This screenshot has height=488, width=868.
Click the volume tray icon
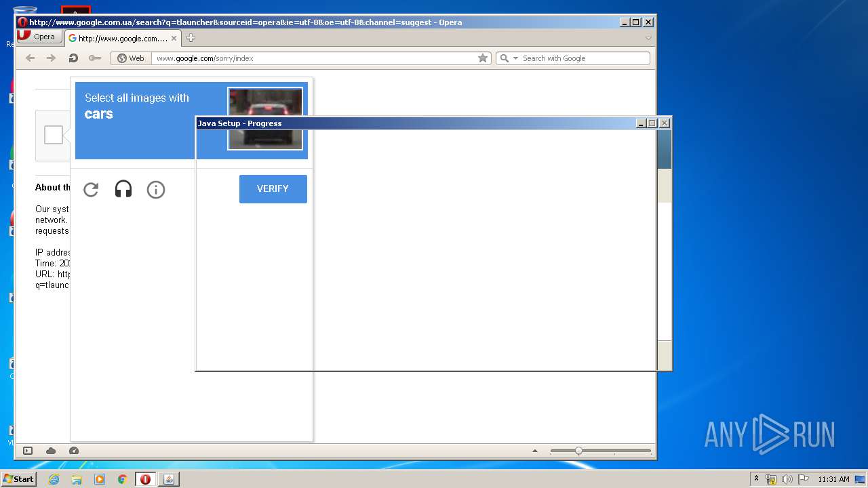point(787,479)
